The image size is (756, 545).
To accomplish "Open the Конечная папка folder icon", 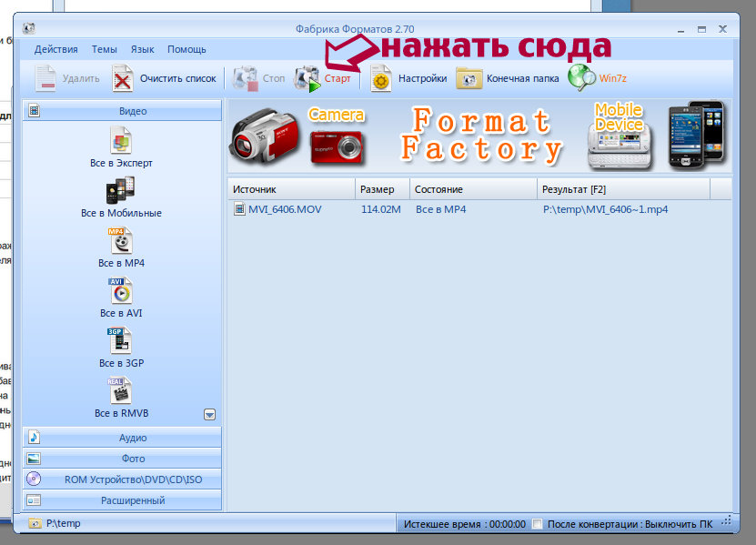I will (469, 78).
